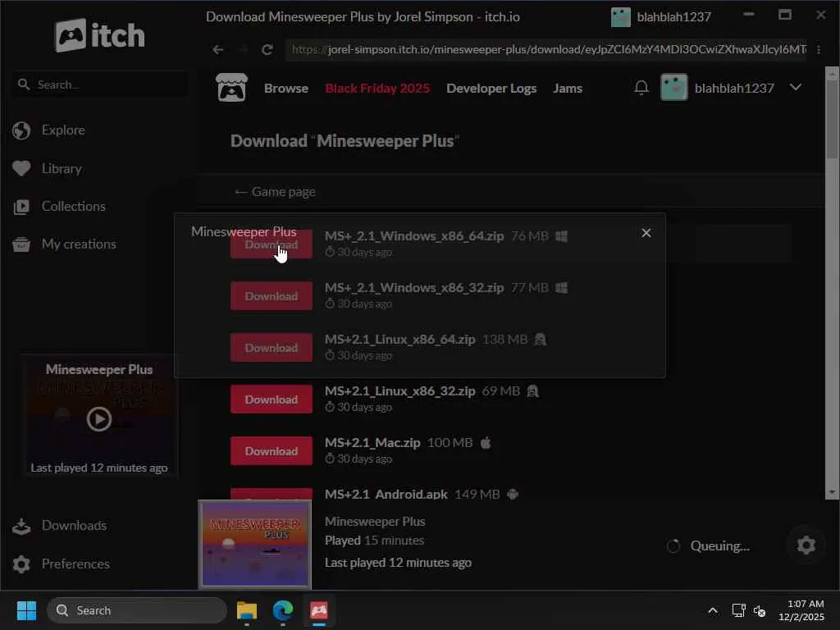Click the muted volume tray icon
This screenshot has height=630, width=840.
tap(760, 610)
